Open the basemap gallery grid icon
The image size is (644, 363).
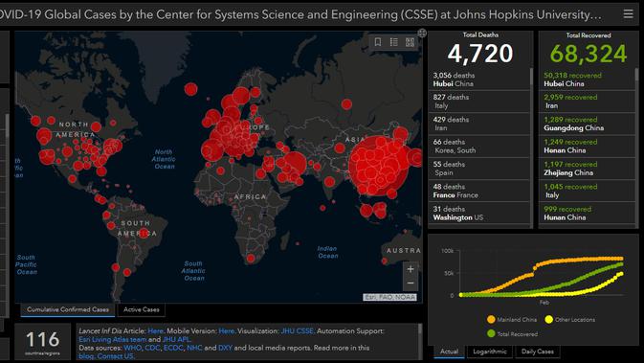point(410,42)
